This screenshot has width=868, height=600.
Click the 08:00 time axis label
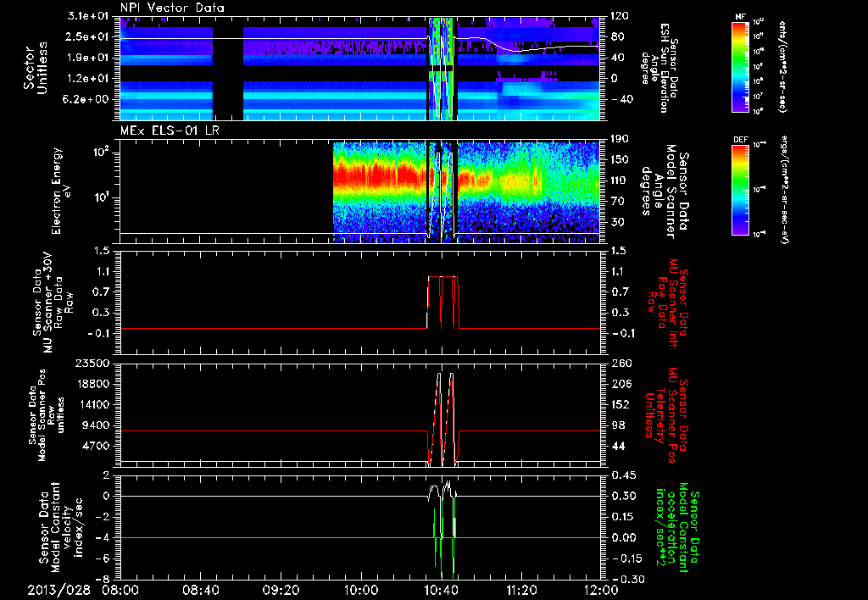click(x=120, y=590)
